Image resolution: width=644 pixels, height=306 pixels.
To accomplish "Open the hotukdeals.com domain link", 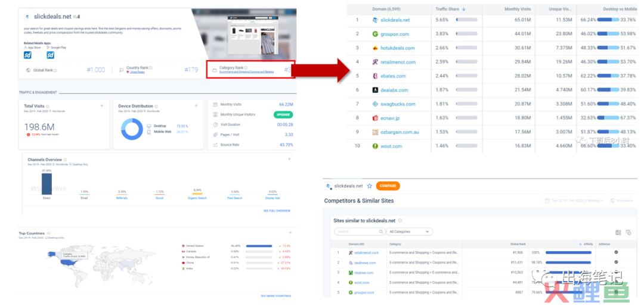I will 398,48.
